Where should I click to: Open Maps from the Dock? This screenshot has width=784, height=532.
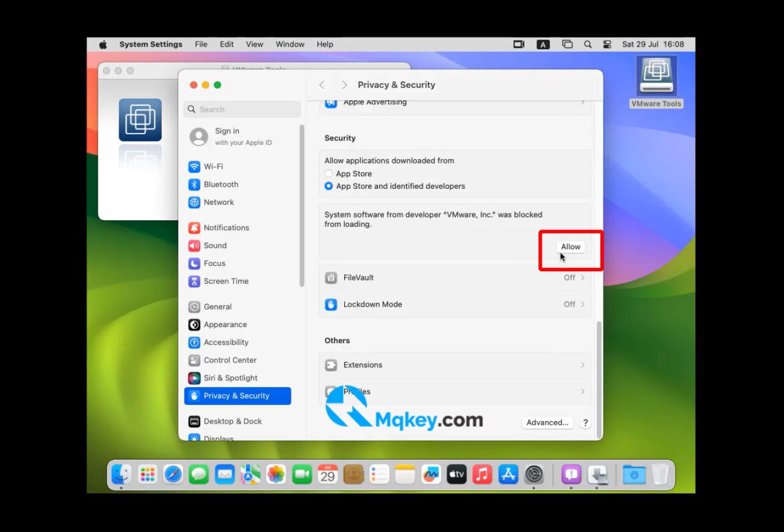250,474
